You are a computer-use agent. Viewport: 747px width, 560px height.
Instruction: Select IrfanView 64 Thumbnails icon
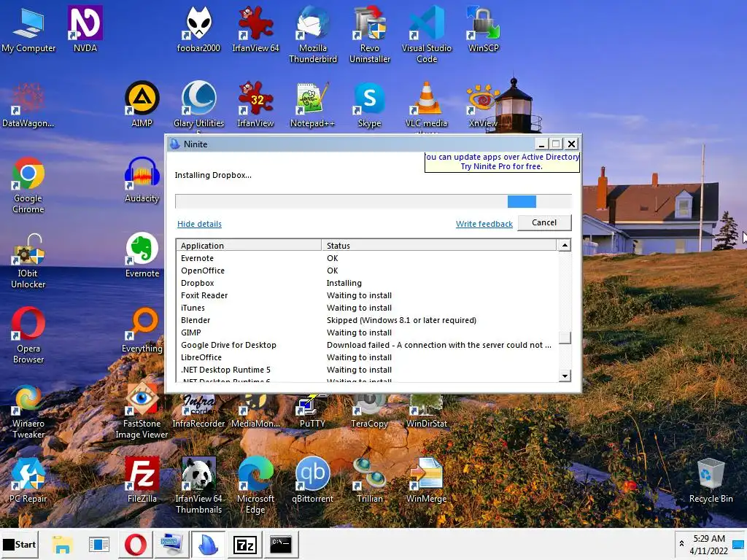pos(198,485)
